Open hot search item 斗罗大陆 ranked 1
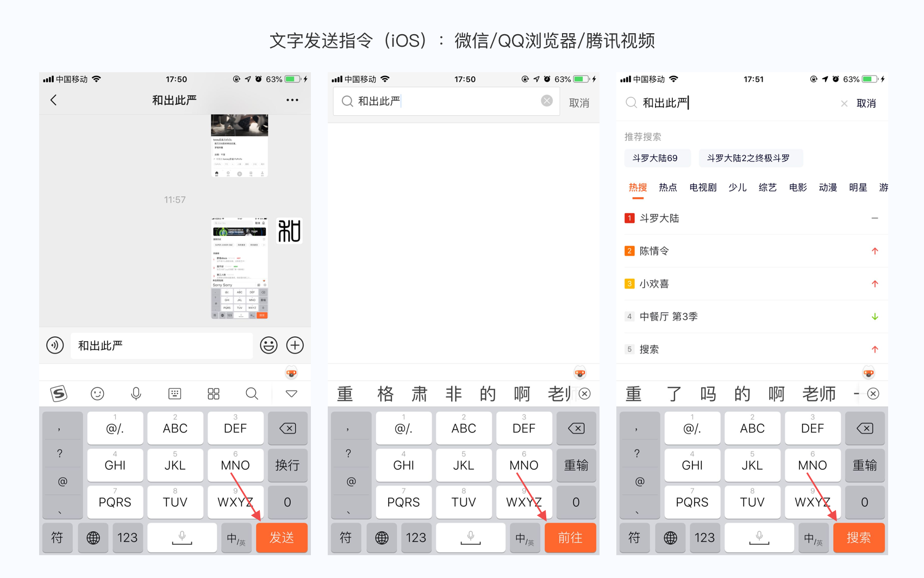The width and height of the screenshot is (924, 578). pos(752,218)
